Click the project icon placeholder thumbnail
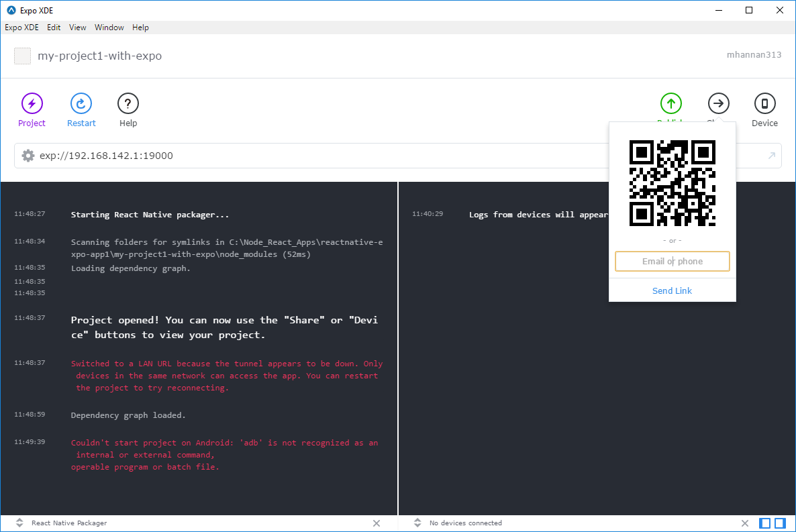This screenshot has height=532, width=796. tap(22, 56)
